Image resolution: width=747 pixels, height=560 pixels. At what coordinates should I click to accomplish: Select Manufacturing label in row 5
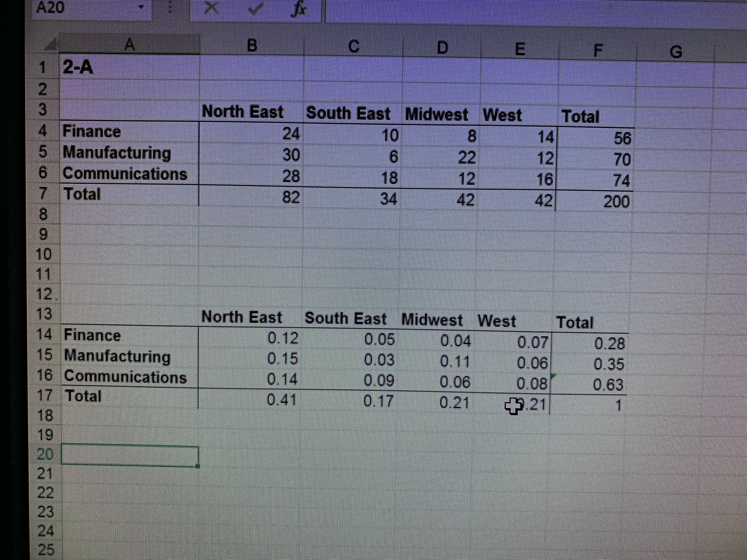(117, 153)
